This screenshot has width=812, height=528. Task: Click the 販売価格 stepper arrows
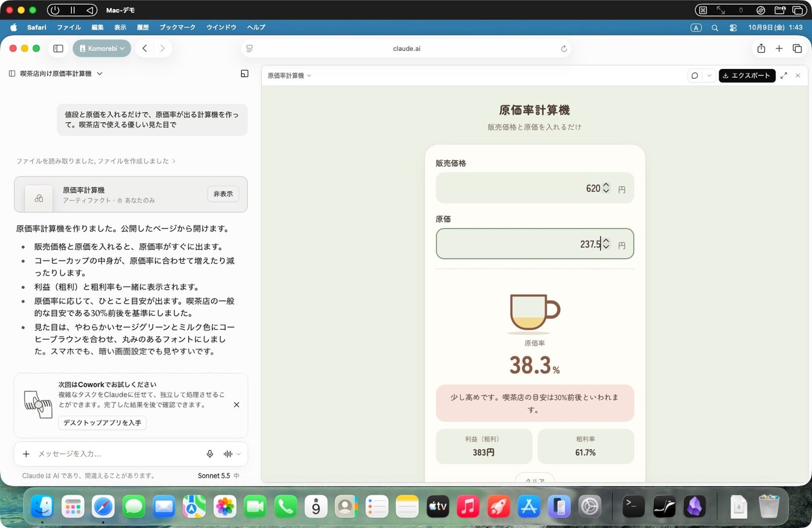click(606, 188)
